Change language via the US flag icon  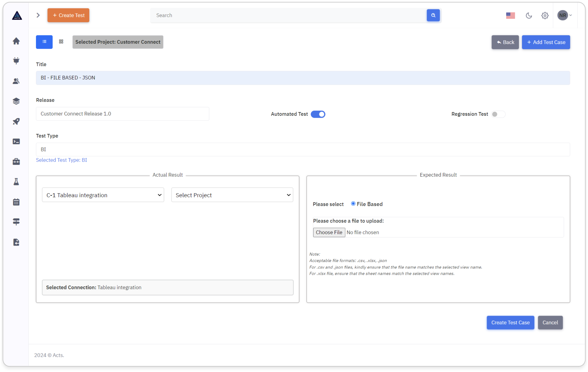coord(510,16)
